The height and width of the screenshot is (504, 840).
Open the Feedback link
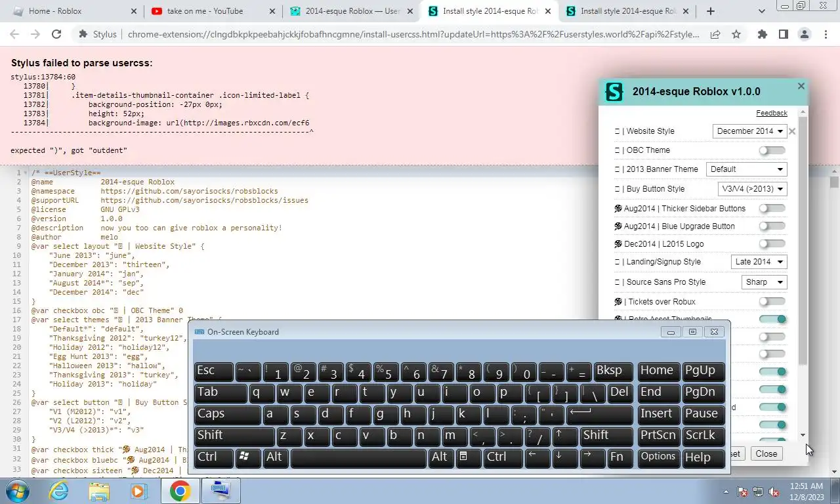coord(772,114)
